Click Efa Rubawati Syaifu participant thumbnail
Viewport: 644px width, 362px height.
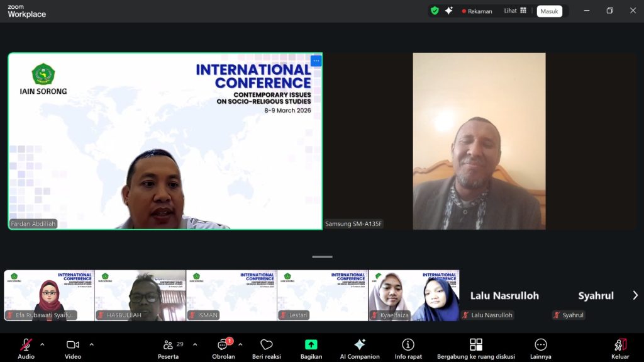click(x=49, y=295)
